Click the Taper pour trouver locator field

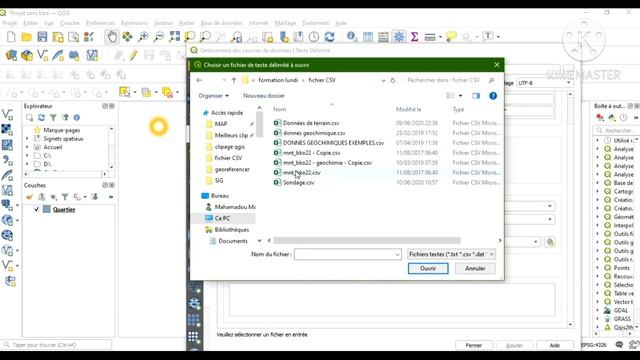click(56, 345)
